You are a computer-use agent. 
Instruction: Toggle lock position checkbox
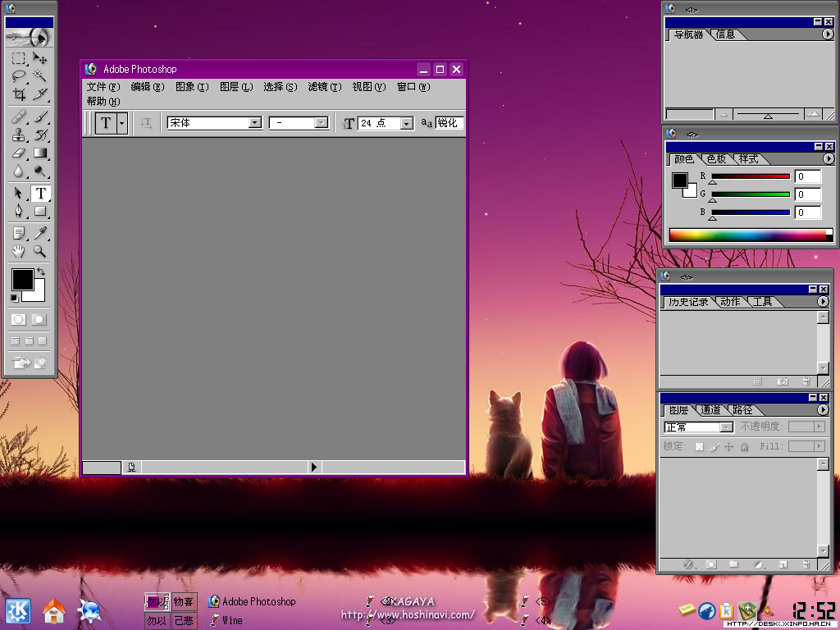[729, 447]
